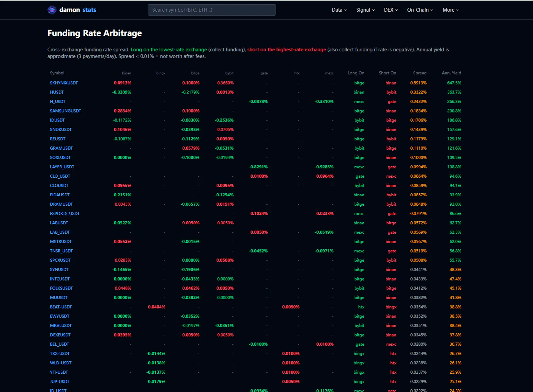Select the 0.6913% binan rate cell
This screenshot has width=533, height=392.
pos(123,83)
